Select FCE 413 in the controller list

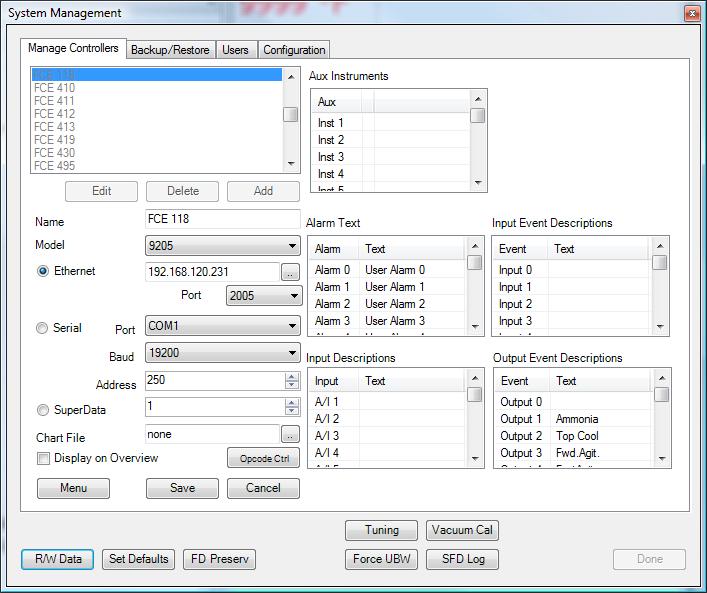[157, 127]
